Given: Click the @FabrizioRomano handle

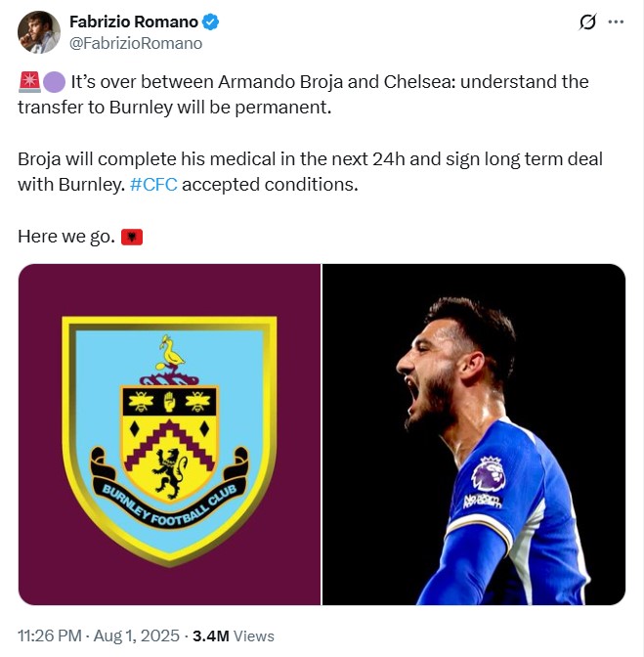Looking at the screenshot, I should (136, 43).
